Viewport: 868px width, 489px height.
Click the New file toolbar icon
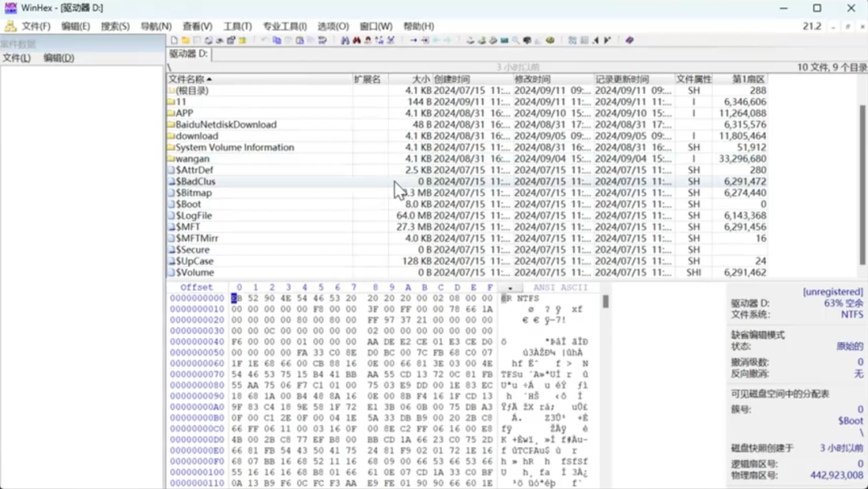(174, 40)
